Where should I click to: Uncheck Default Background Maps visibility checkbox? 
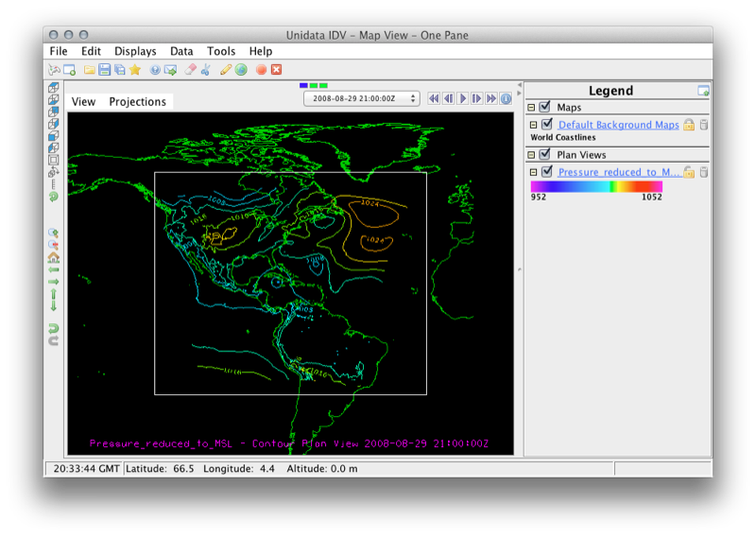point(547,125)
